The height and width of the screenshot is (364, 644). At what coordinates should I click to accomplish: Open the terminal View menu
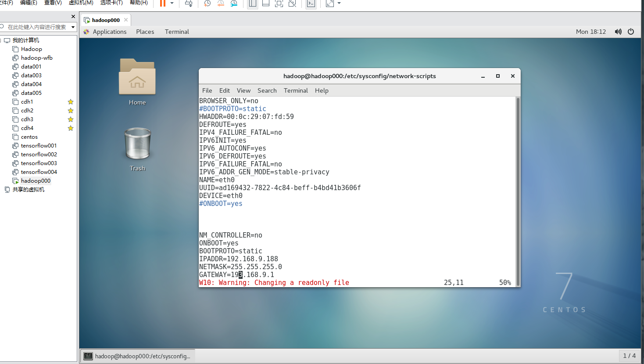point(243,90)
